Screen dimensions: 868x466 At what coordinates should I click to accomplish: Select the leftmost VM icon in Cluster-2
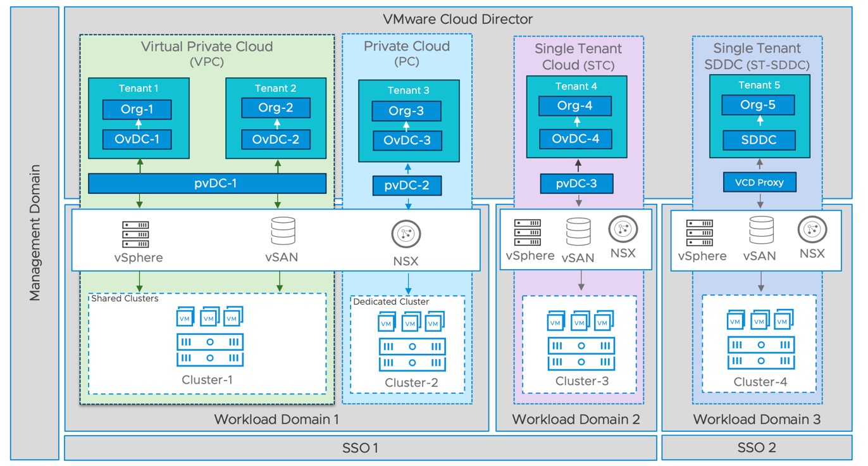[388, 322]
